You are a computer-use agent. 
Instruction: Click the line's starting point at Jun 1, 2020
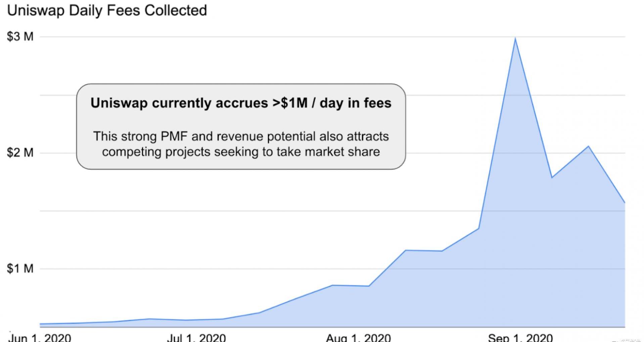(x=40, y=324)
